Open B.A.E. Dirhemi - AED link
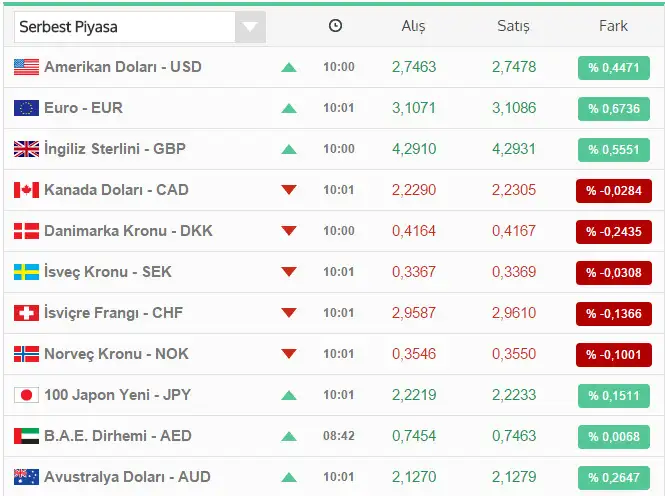This screenshot has height=496, width=665. (x=118, y=436)
